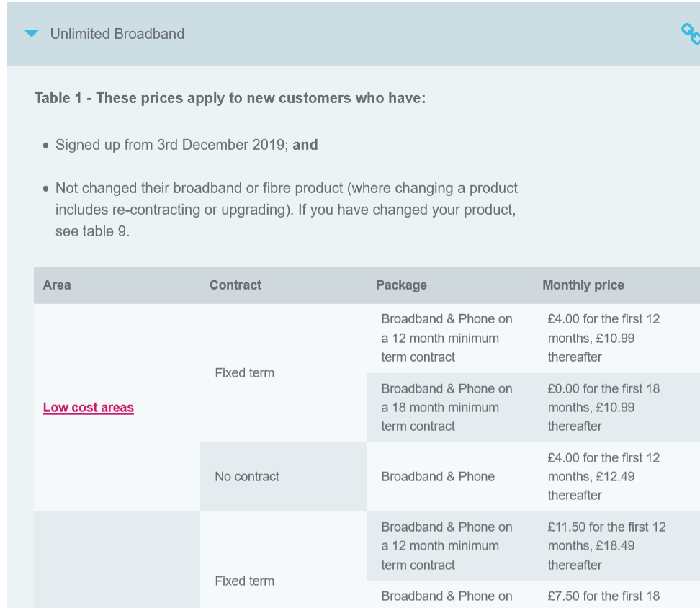Click the £11.50 for the first 12 months price
The image size is (700, 608).
pos(606,546)
